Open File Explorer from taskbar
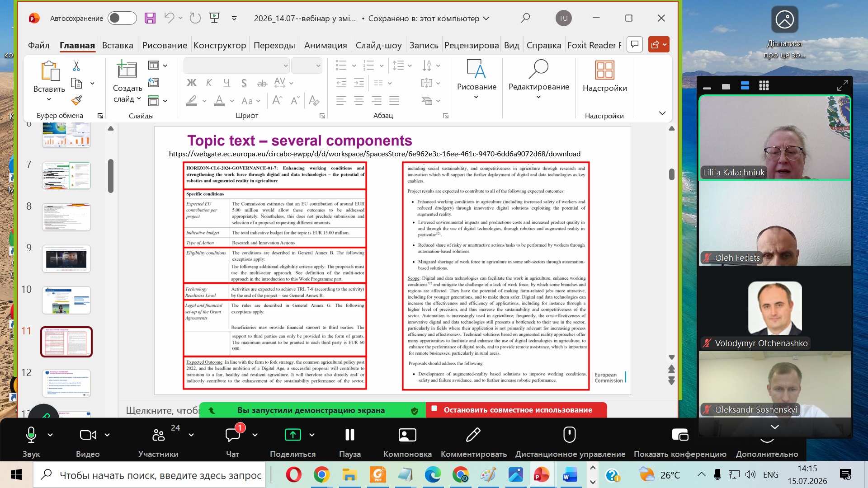The height and width of the screenshot is (488, 868). 349,475
